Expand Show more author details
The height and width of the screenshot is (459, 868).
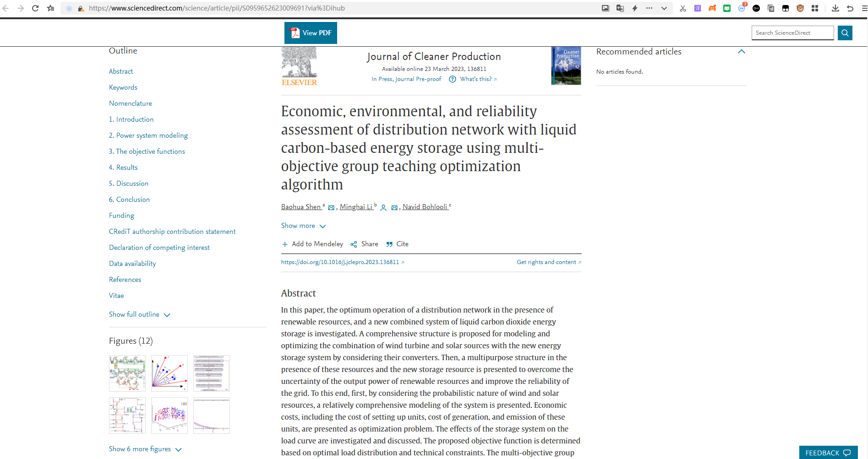303,226
